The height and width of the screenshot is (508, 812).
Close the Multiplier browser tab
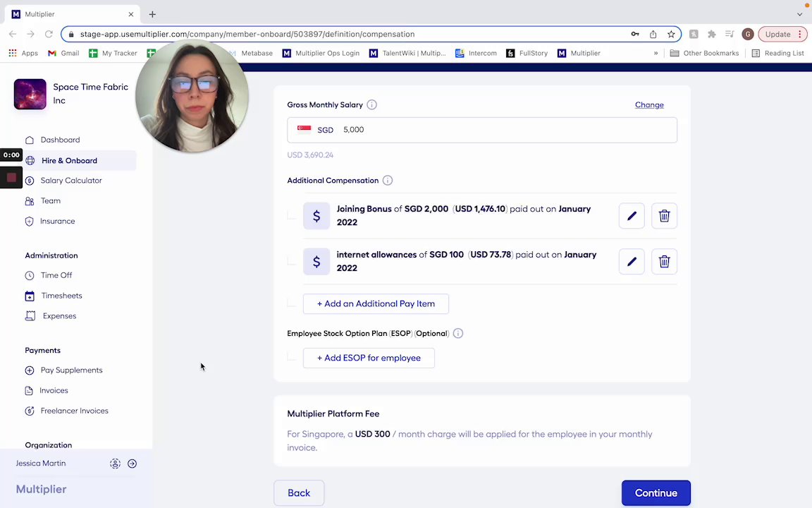[x=131, y=15]
